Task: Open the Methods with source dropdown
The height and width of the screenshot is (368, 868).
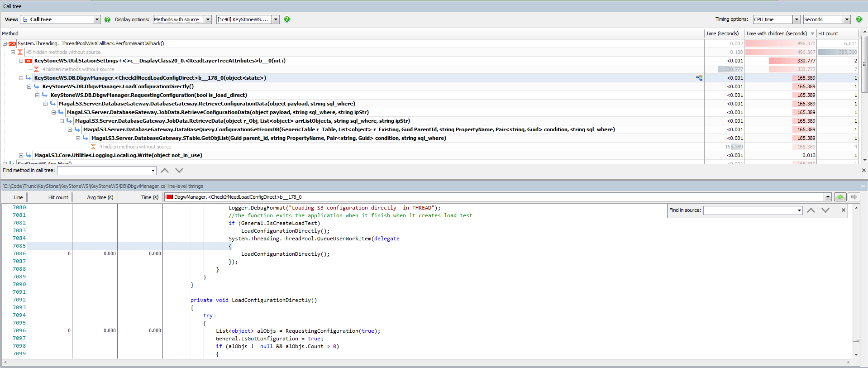Action: [x=208, y=19]
